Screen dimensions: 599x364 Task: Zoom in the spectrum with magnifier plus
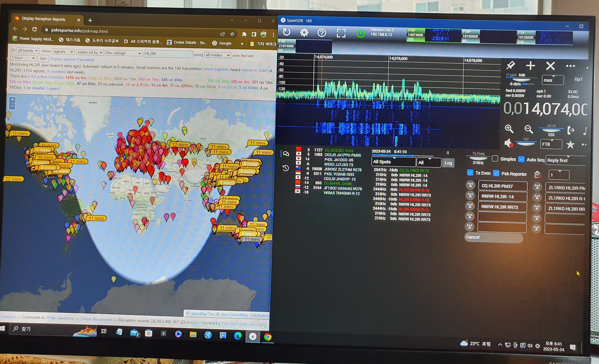509,129
